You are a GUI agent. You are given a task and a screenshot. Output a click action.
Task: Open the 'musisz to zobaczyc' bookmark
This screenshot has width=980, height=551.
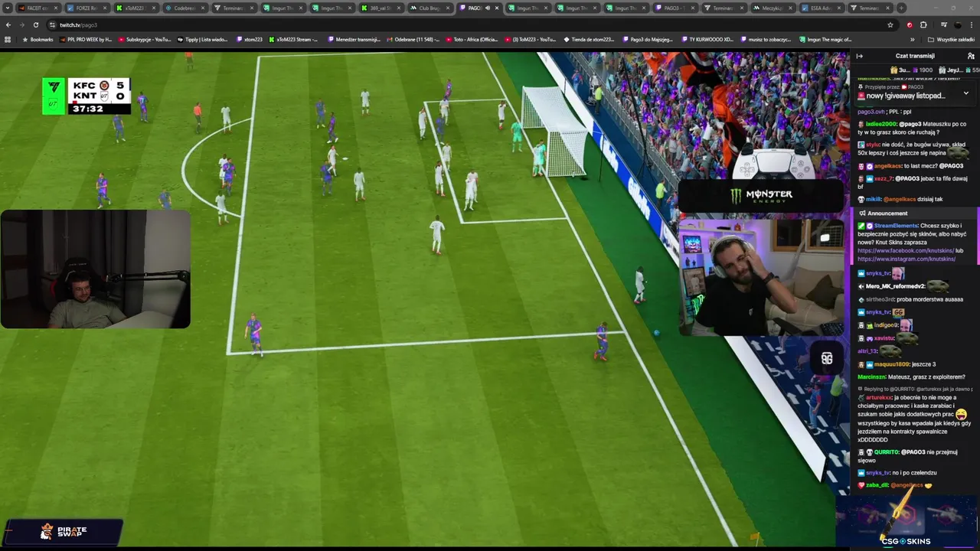click(766, 39)
